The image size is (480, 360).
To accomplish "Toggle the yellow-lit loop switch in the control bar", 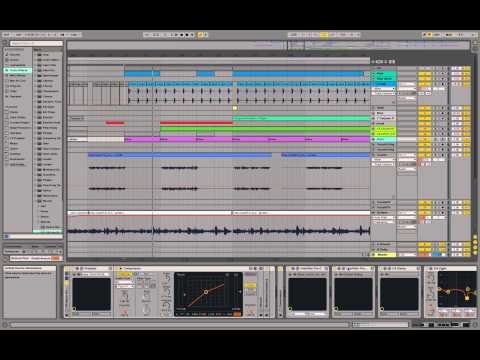I will [x=324, y=35].
